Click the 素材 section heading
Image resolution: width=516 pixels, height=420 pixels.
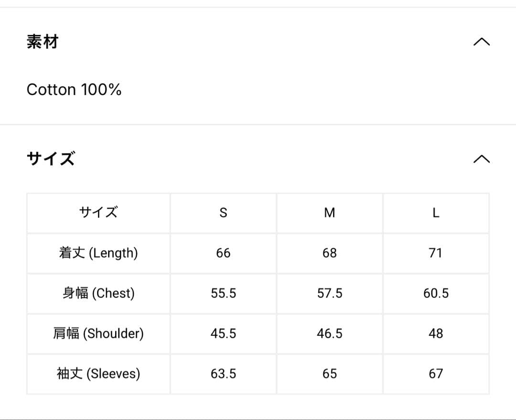pos(43,42)
